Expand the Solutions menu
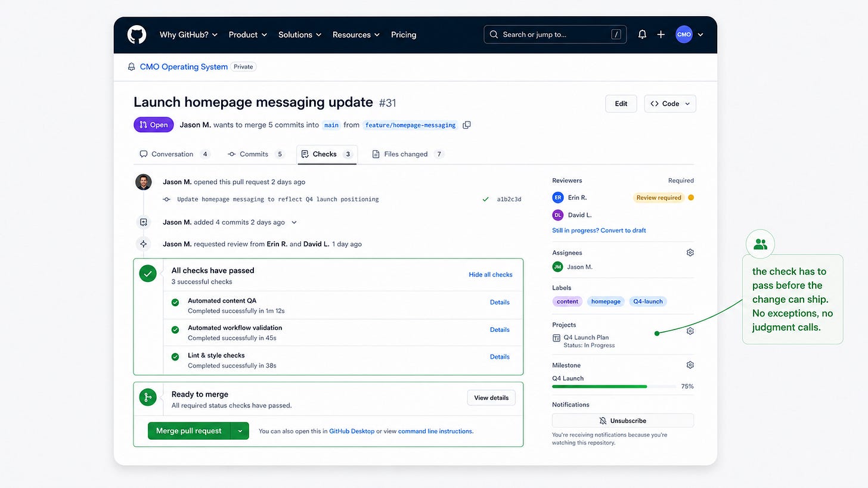Image resolution: width=868 pixels, height=488 pixels. (300, 35)
